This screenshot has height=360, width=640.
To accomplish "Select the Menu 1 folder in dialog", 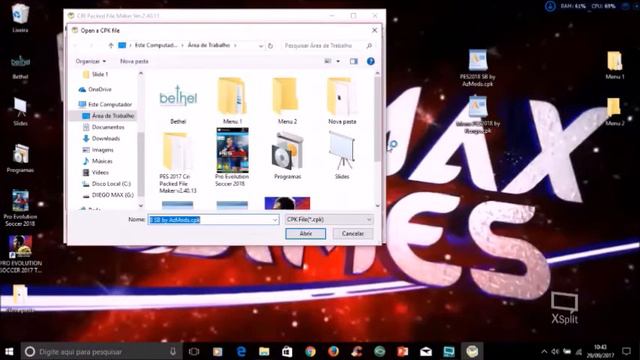I will [232, 100].
